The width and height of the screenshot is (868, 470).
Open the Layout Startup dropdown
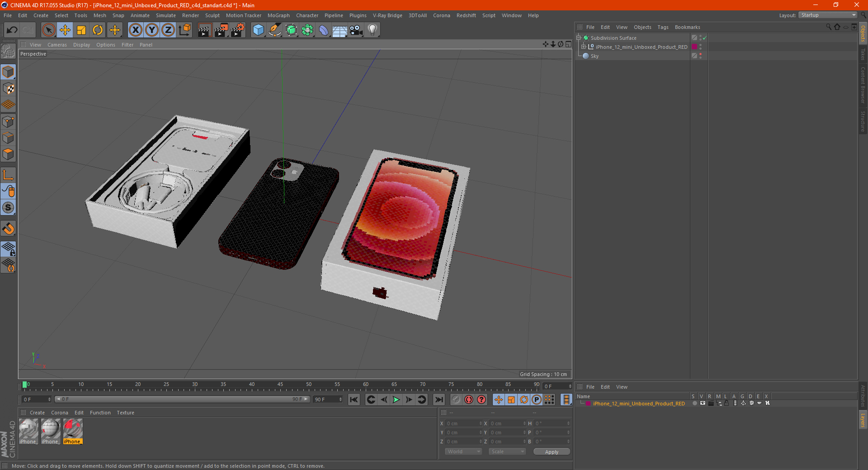coord(828,15)
